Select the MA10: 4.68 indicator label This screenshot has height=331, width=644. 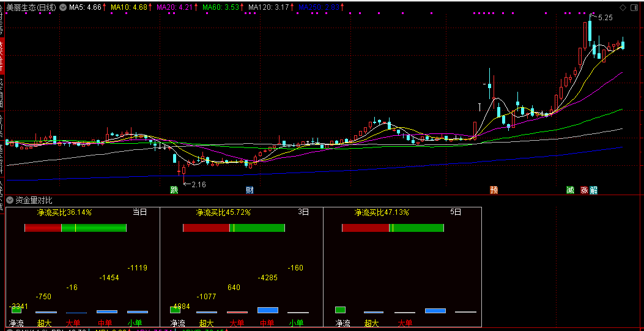point(129,7)
